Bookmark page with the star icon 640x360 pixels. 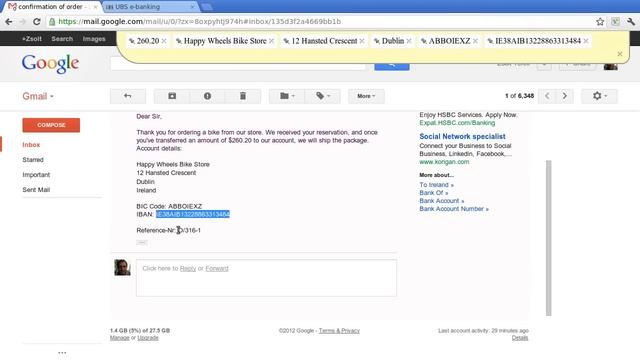[600, 22]
